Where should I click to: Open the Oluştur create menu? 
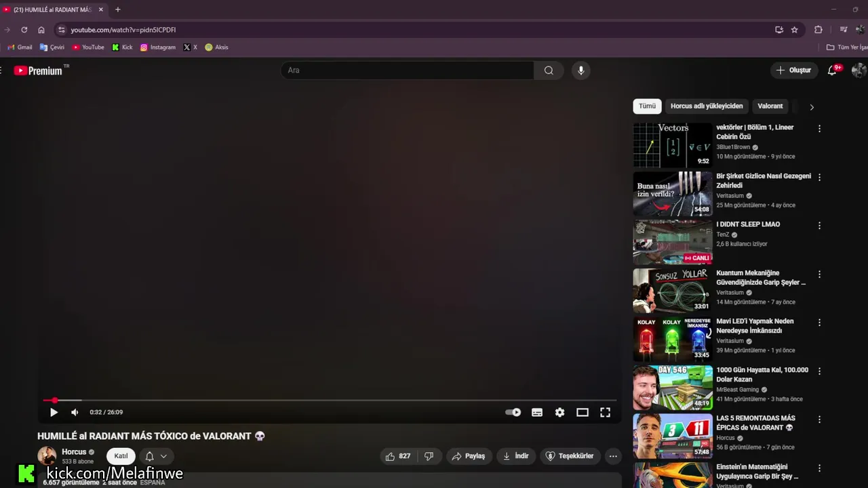[x=793, y=70]
